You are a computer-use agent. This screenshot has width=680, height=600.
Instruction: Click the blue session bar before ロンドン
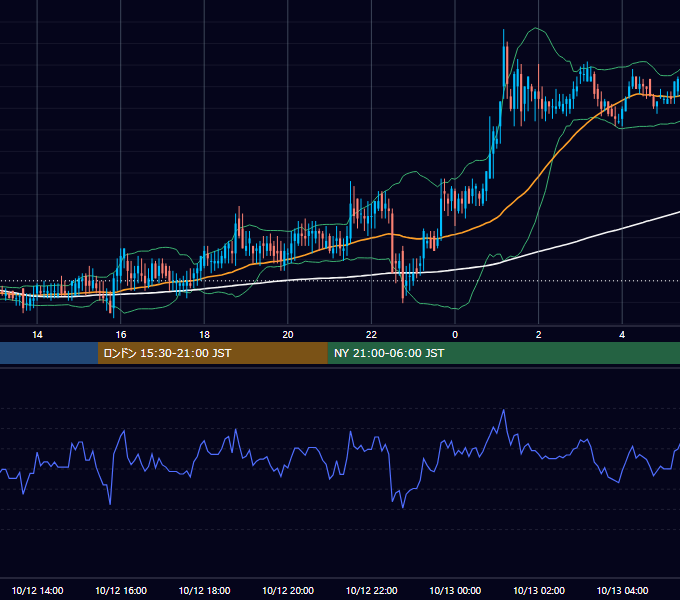(49, 353)
